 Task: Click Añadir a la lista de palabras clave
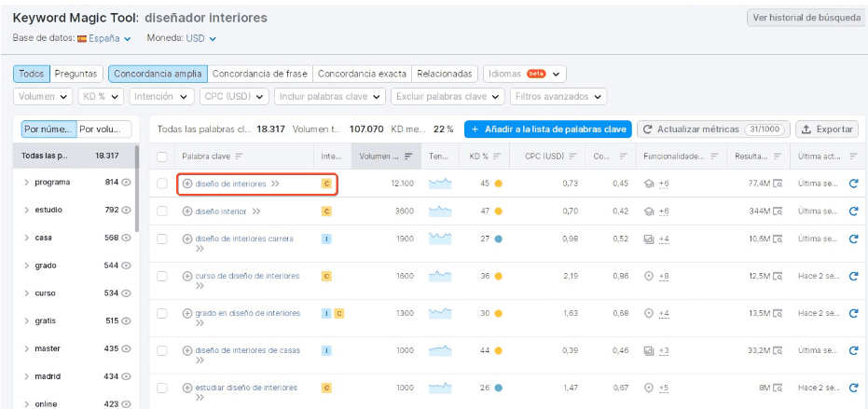pyautogui.click(x=548, y=129)
